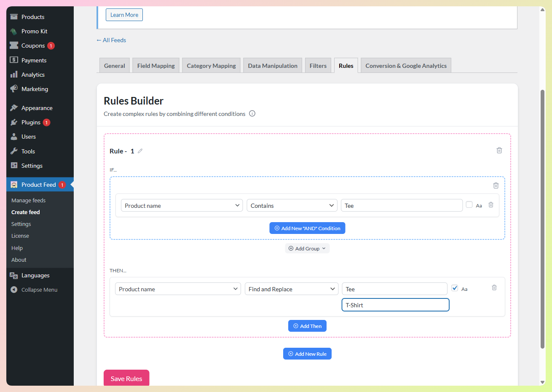Viewport: 552px width, 392px height.
Task: Open the IF Product name attribute dropdown
Action: point(182,205)
